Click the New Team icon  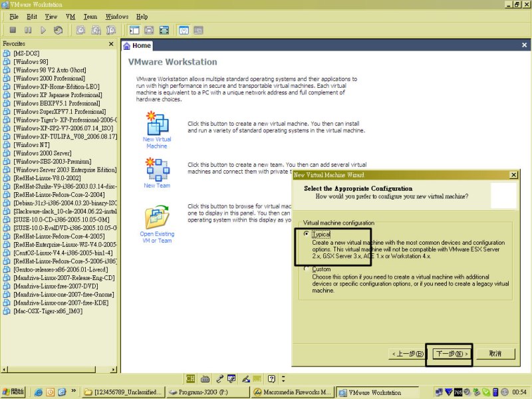pyautogui.click(x=158, y=169)
